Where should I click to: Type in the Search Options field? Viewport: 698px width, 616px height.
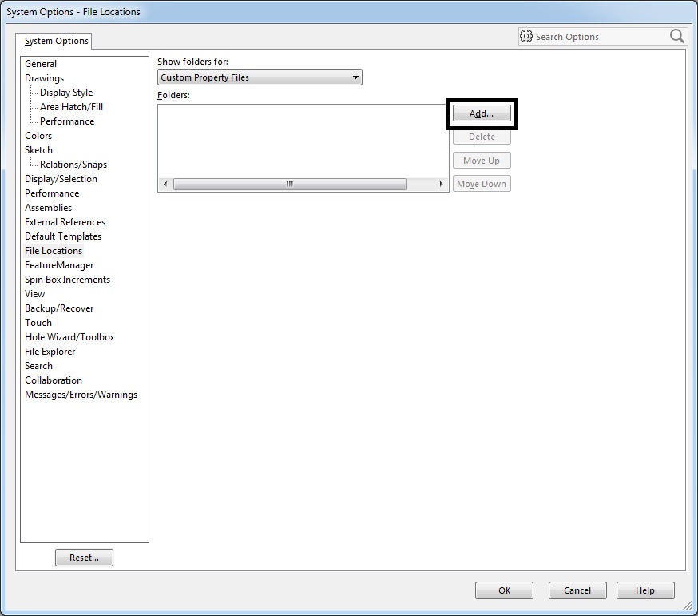pos(599,37)
